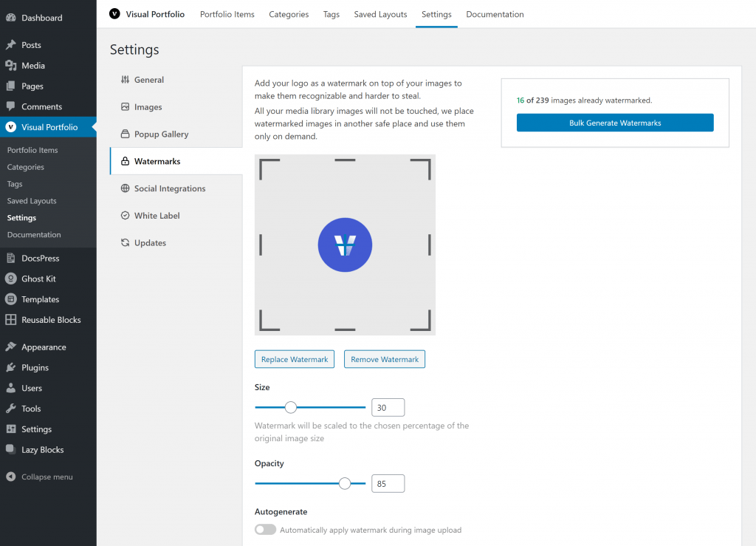
Task: Open Portfolio Items in sidebar submenu
Action: [x=32, y=150]
